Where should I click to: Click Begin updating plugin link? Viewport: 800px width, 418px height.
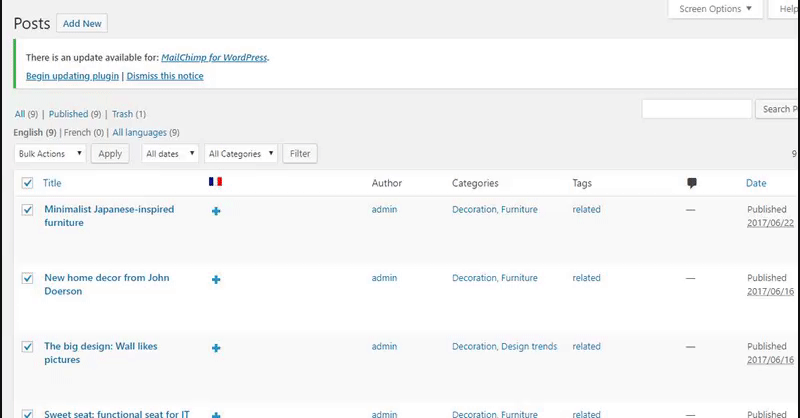coord(72,76)
